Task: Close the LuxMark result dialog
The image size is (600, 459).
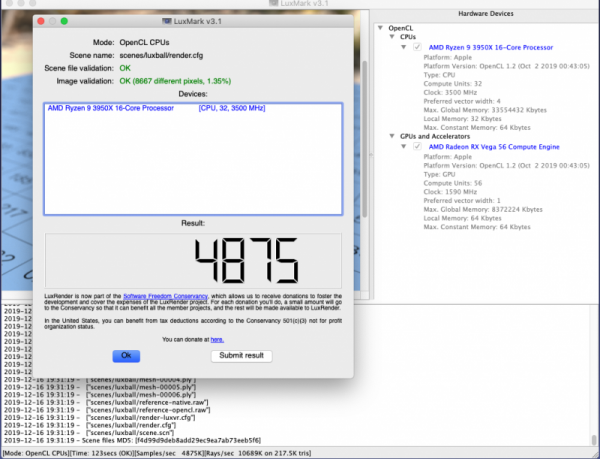Action: [x=41, y=21]
